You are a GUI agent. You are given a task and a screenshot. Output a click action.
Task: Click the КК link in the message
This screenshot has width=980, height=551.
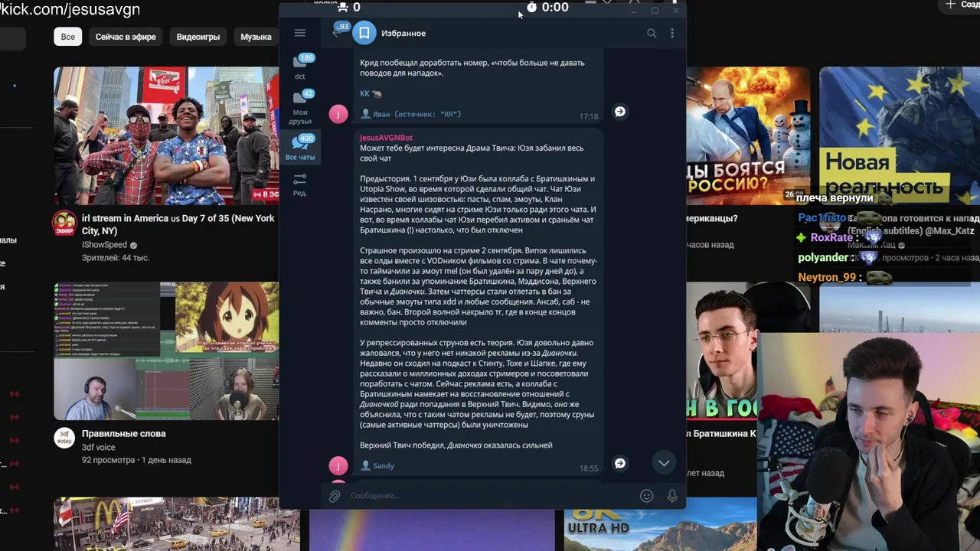[x=364, y=93]
